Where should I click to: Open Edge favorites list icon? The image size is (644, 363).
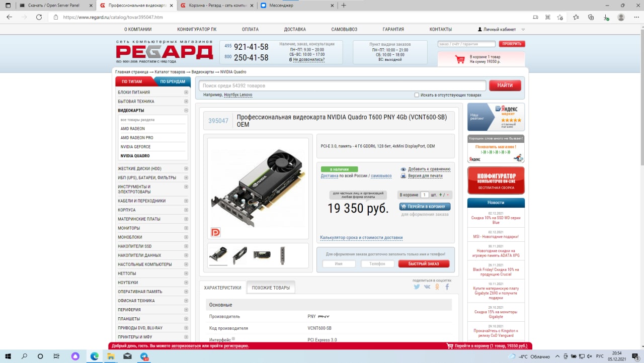point(576,17)
